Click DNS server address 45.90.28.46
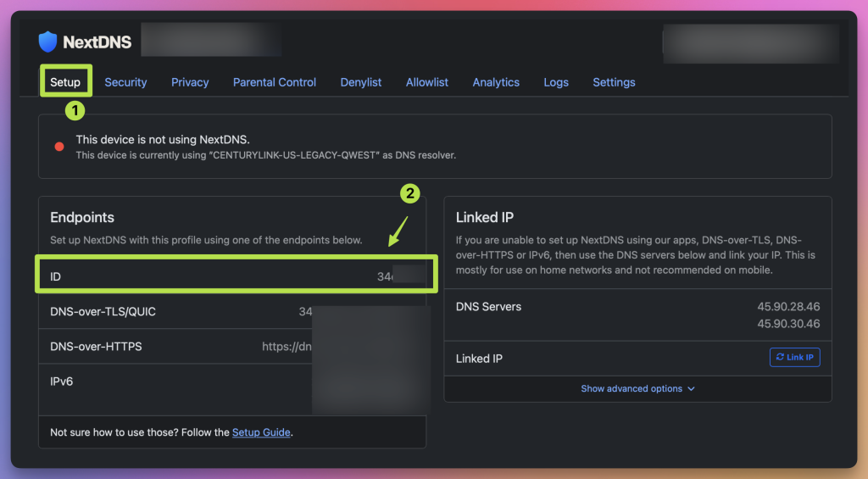This screenshot has width=868, height=479. click(788, 306)
